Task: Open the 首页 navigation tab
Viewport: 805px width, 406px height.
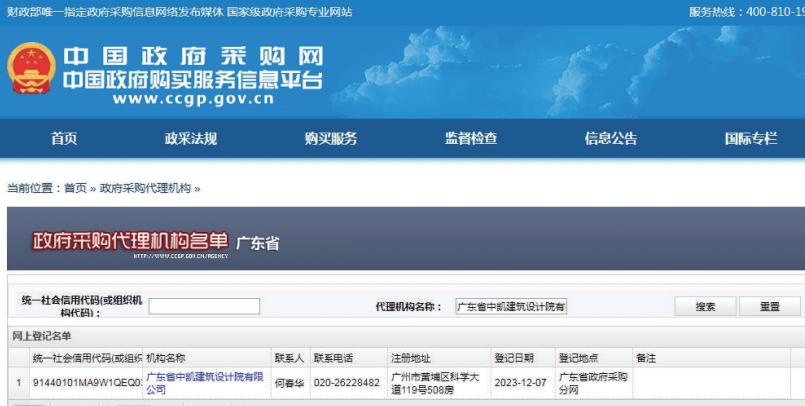Action: pos(64,139)
